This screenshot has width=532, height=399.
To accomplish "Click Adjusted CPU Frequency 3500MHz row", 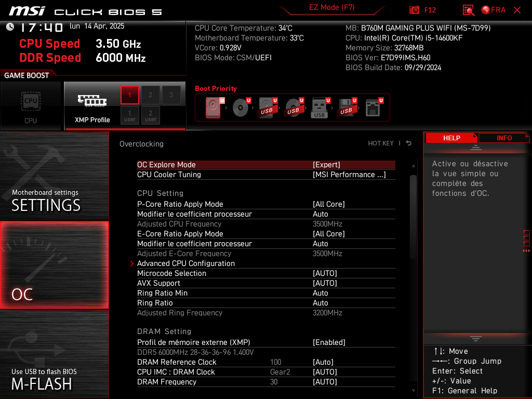I will click(x=266, y=224).
